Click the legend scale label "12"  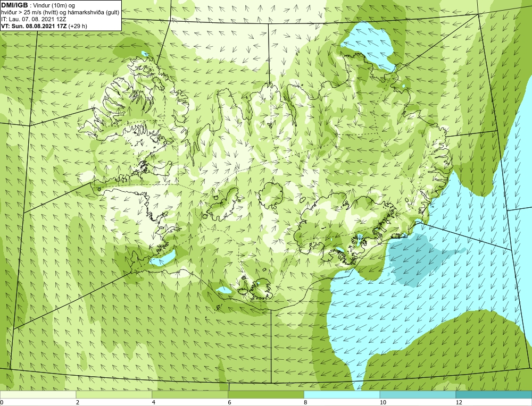pos(459,402)
